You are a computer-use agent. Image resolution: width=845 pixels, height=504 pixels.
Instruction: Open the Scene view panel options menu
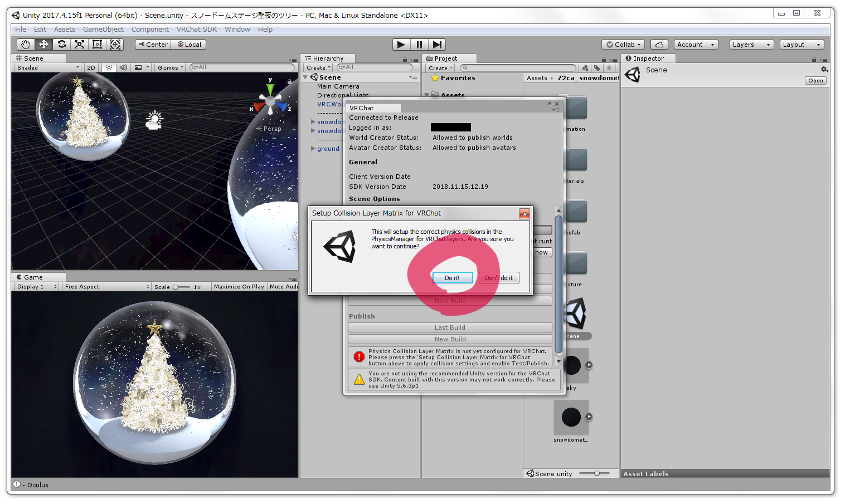click(293, 60)
